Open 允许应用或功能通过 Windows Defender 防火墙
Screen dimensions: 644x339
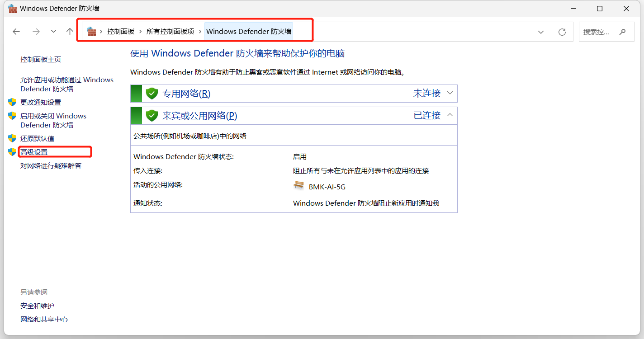[x=67, y=84]
